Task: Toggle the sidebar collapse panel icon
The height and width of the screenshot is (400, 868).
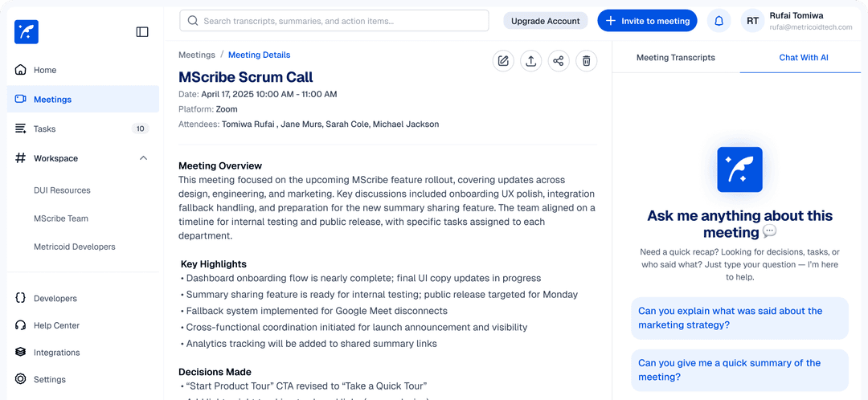Action: (142, 32)
